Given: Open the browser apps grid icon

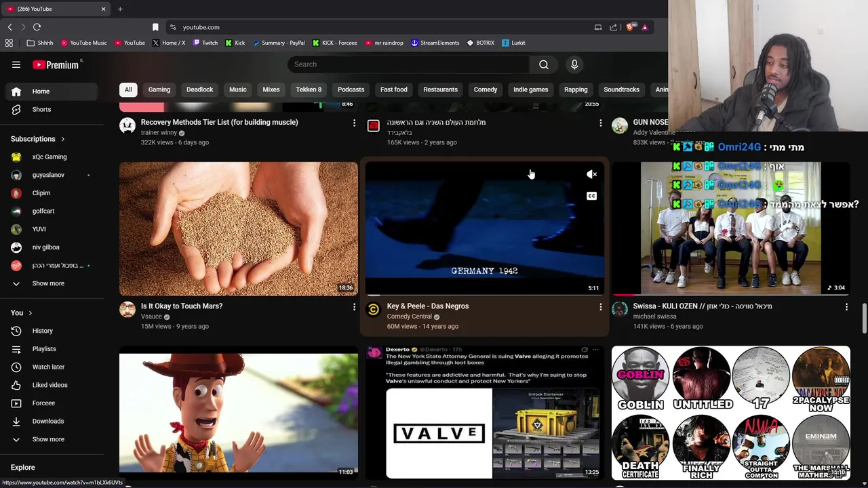Looking at the screenshot, I should click(9, 43).
